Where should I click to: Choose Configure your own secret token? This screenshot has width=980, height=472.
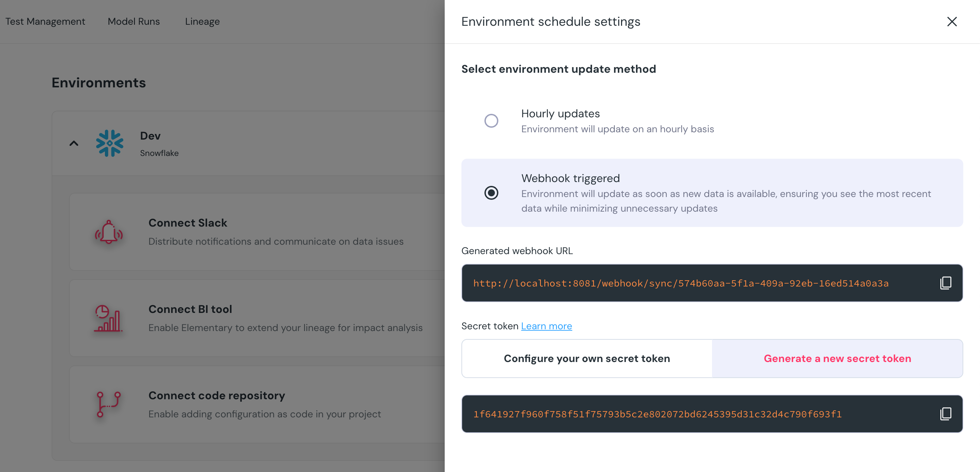point(587,359)
